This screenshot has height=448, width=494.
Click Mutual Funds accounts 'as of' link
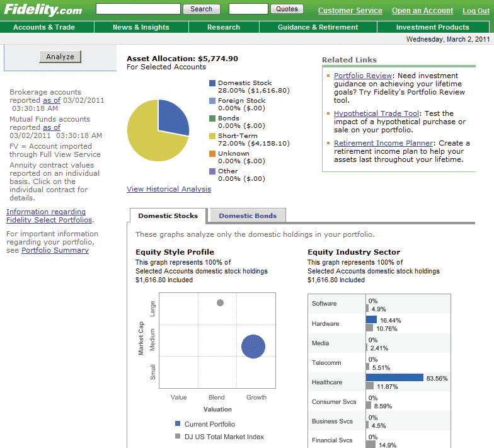point(52,127)
